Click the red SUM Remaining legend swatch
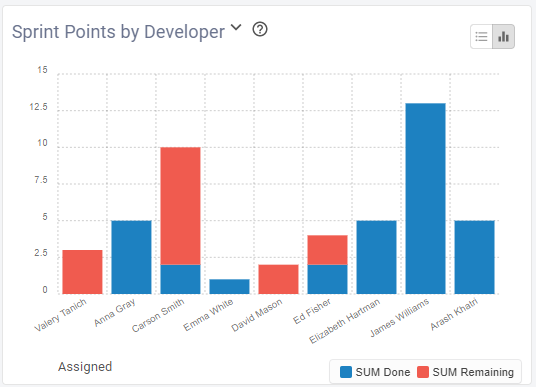Image resolution: width=536 pixels, height=387 pixels. click(x=423, y=372)
